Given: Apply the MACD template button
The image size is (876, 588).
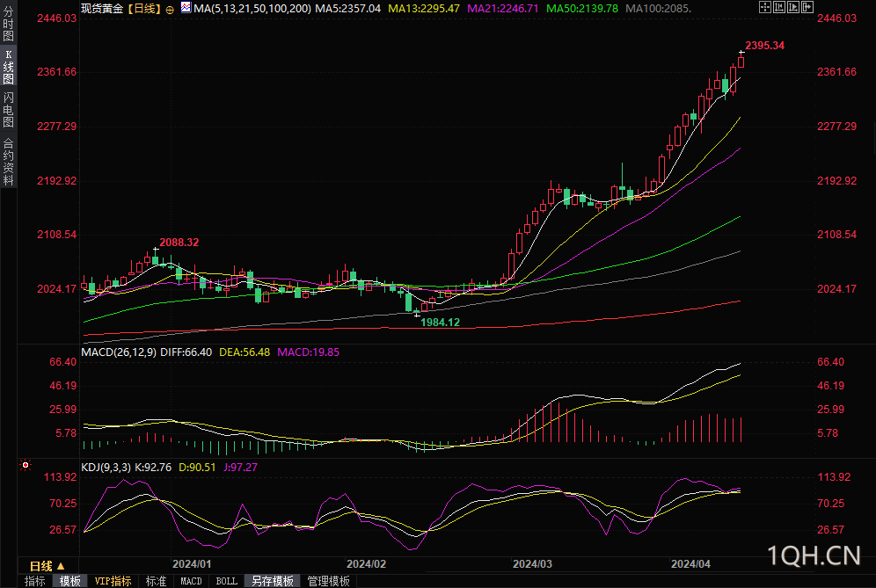Looking at the screenshot, I should [x=191, y=581].
